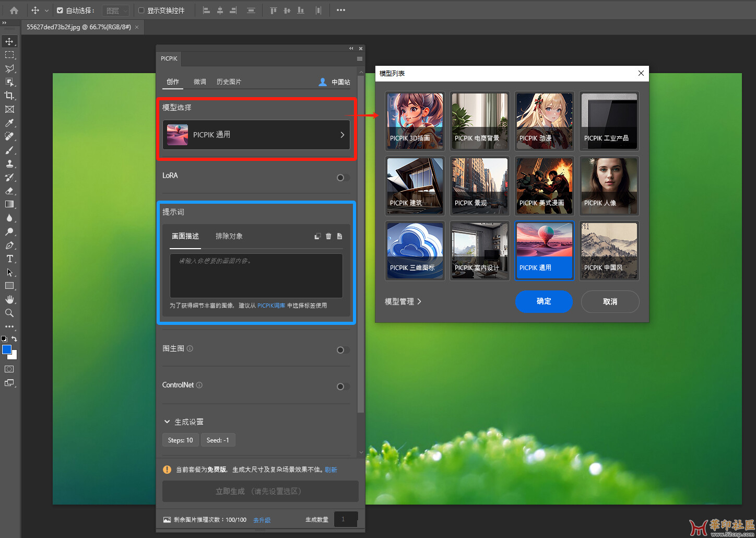The image size is (756, 538).
Task: Click the white background color swatch
Action: 14,356
